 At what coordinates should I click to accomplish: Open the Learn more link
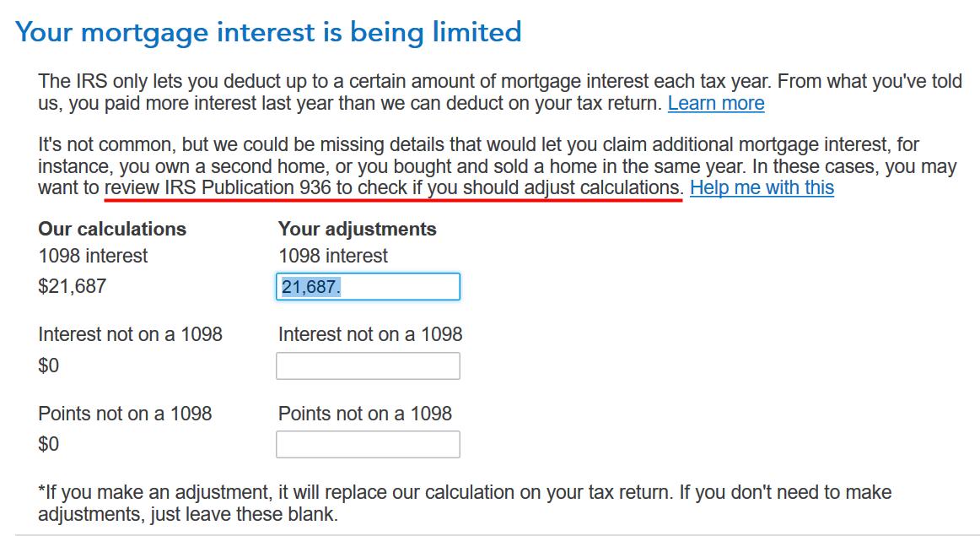(x=716, y=103)
